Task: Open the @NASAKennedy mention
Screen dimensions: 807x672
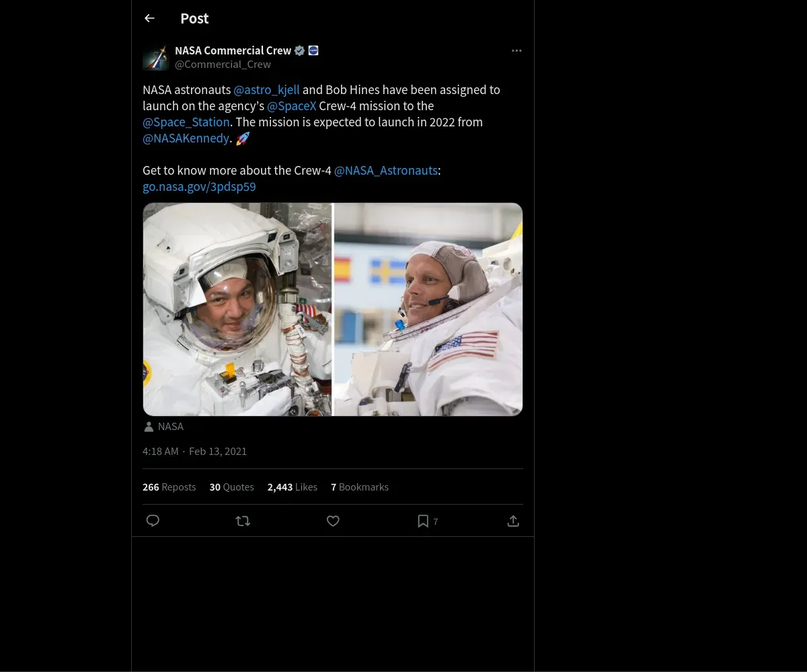Action: click(x=186, y=138)
